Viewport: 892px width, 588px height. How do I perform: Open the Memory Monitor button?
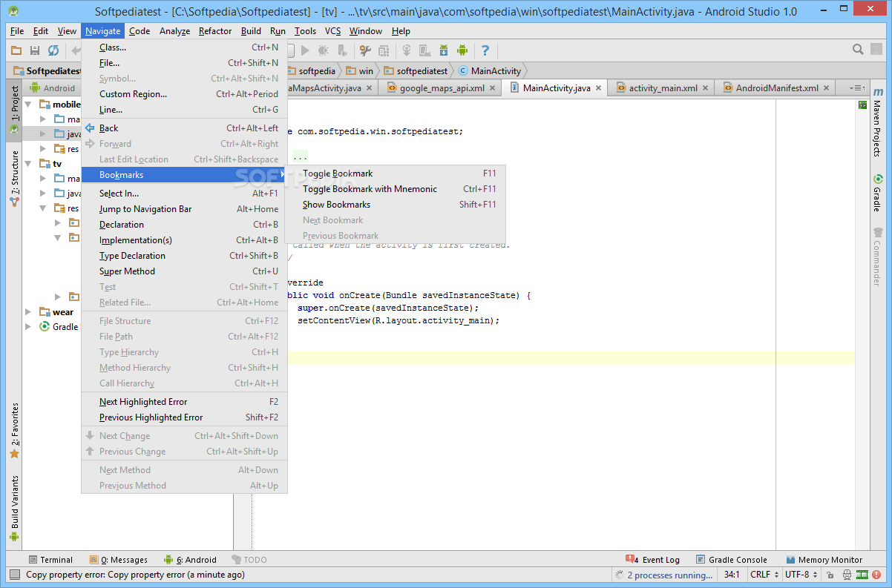(824, 560)
